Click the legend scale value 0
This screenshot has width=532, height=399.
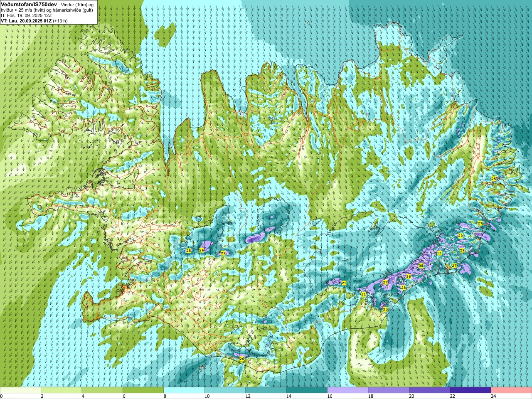[1, 396]
